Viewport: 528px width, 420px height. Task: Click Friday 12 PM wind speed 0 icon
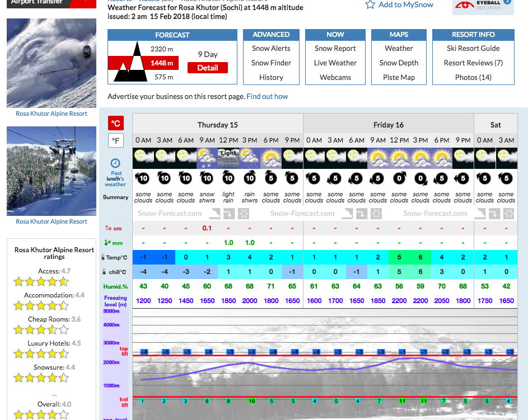tap(399, 178)
